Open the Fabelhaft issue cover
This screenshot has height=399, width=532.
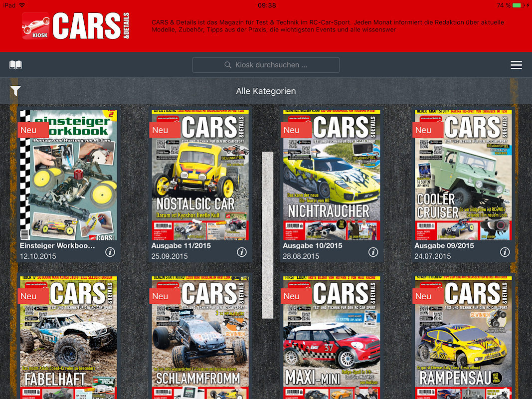(x=68, y=338)
